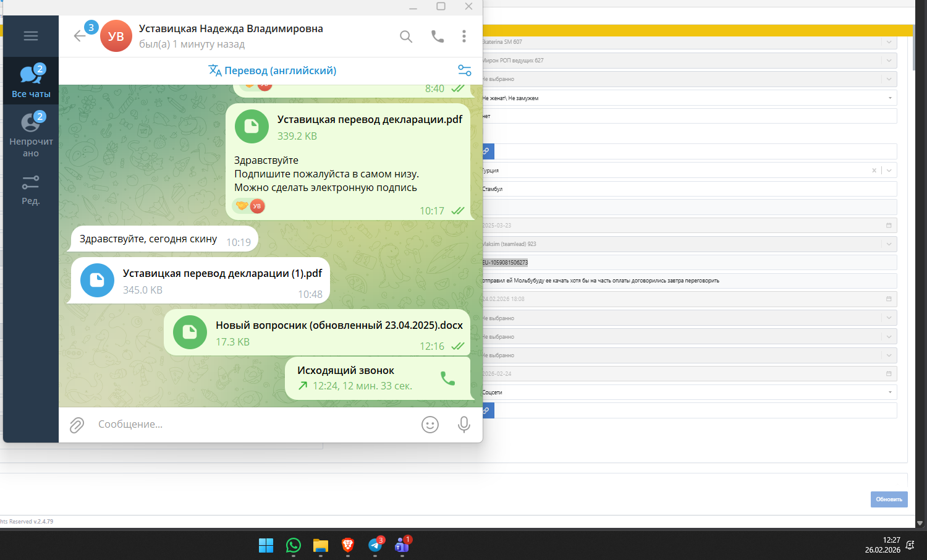This screenshot has width=927, height=560.
Task: Start a call from the chat header phone icon
Action: coord(438,36)
